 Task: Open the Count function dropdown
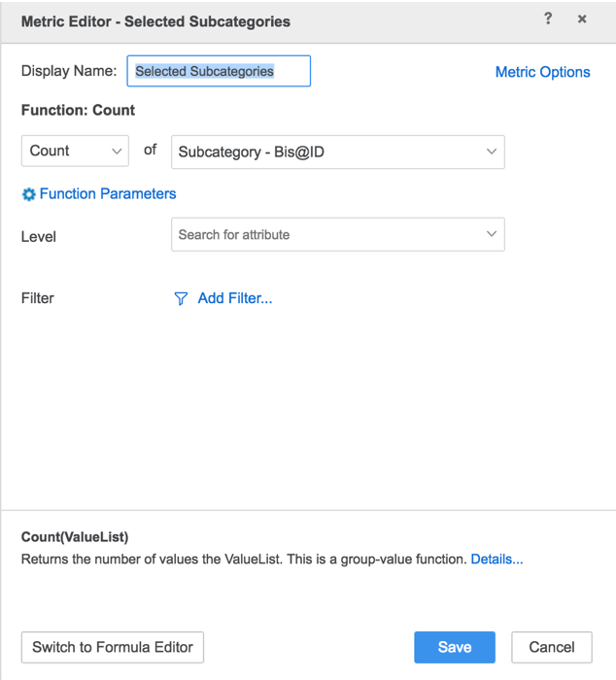[75, 151]
